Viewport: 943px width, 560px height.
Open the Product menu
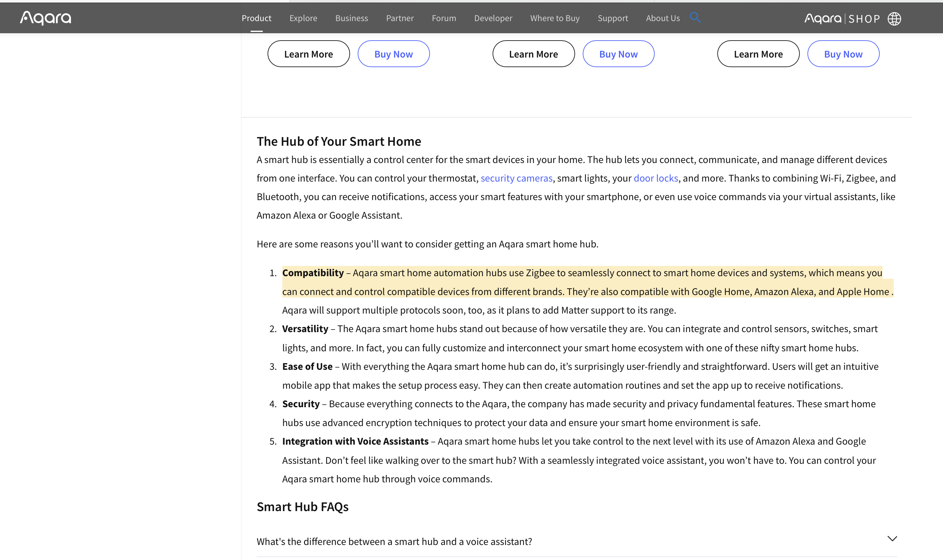coord(256,18)
